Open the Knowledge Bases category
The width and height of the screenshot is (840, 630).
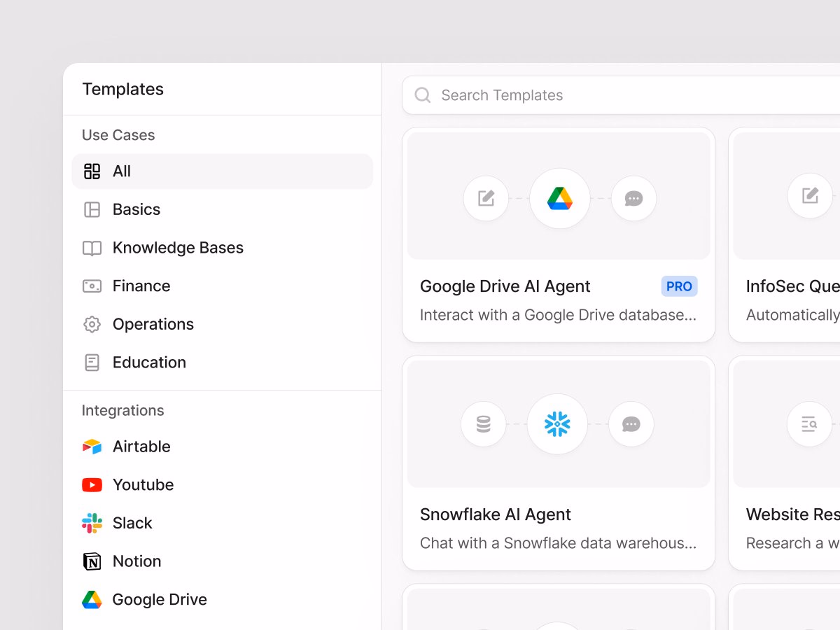(x=223, y=248)
